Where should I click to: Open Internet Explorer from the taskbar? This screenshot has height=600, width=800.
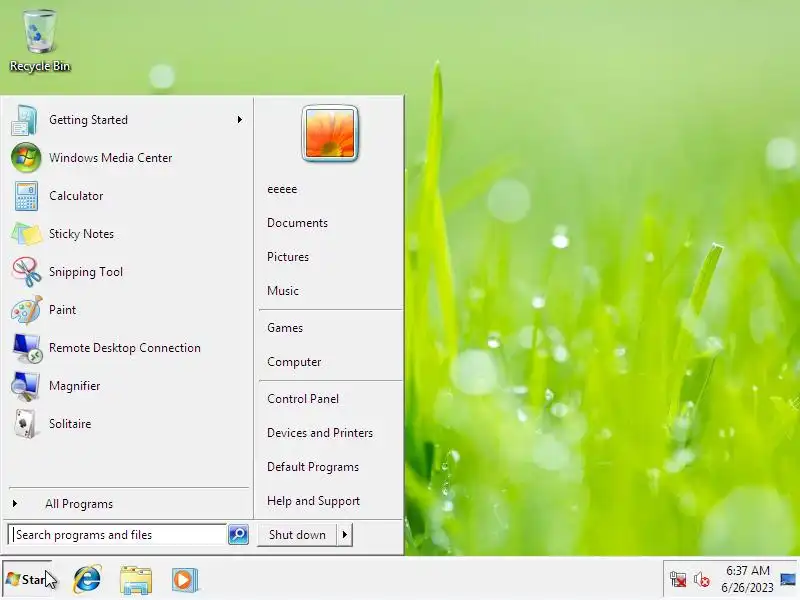coord(87,580)
